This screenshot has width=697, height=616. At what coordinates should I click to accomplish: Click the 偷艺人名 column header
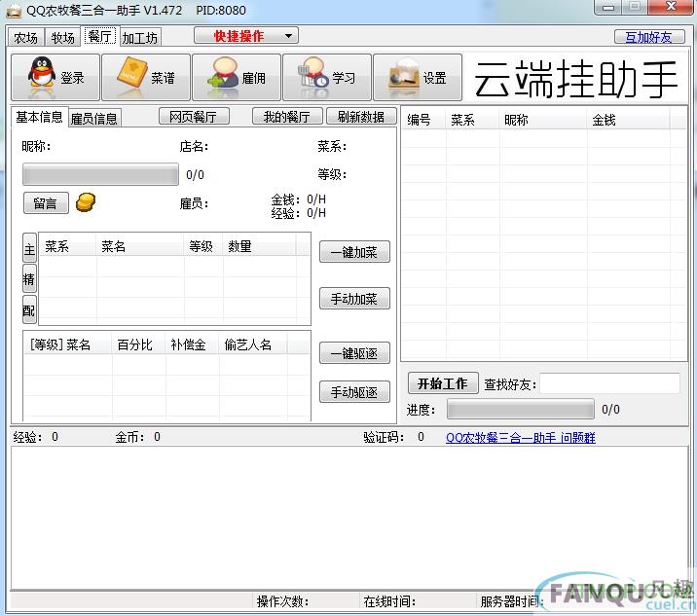tap(253, 344)
